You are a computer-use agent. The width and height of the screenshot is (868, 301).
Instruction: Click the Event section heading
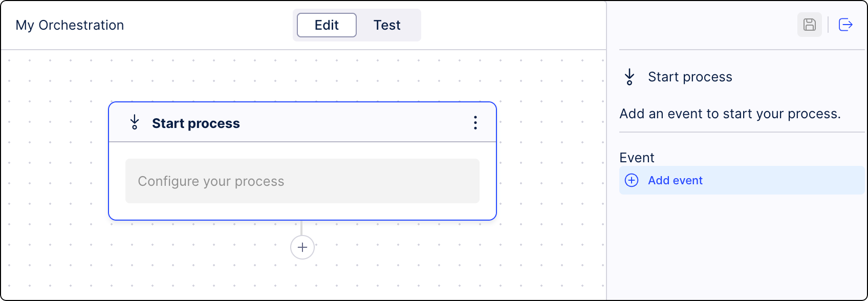636,158
